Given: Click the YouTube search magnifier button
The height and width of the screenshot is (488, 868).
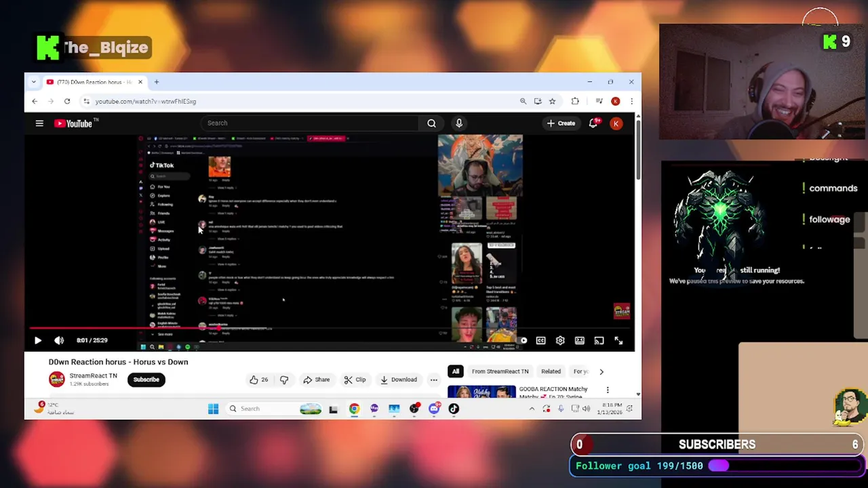Looking at the screenshot, I should (431, 123).
